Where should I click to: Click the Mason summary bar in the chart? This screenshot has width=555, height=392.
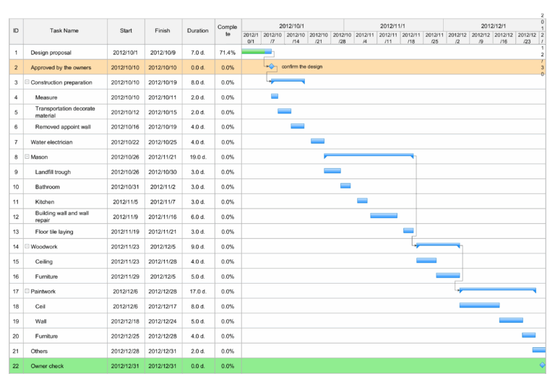369,155
